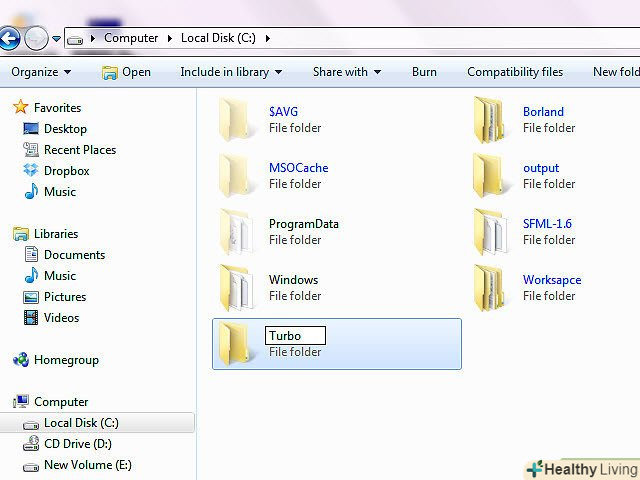Select Favorites in the navigation pane
Image resolution: width=640 pixels, height=480 pixels.
pyautogui.click(x=58, y=108)
